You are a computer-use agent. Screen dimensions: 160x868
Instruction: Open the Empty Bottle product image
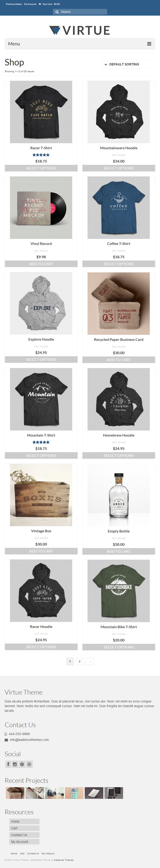[x=119, y=495]
